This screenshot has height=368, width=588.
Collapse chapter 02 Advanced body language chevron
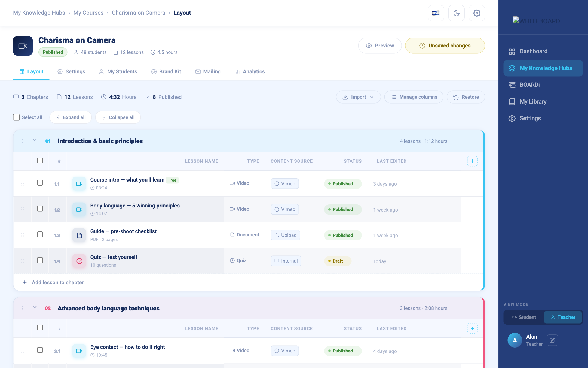point(35,307)
